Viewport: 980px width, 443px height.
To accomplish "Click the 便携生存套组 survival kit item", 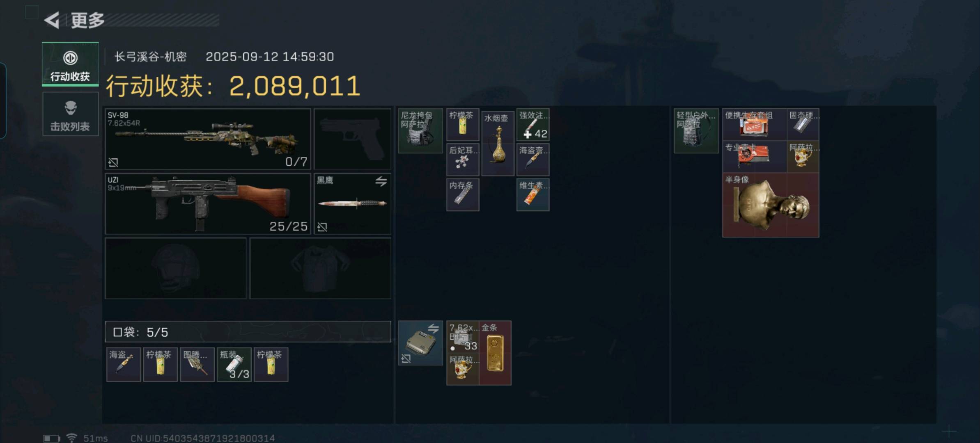I will point(755,125).
